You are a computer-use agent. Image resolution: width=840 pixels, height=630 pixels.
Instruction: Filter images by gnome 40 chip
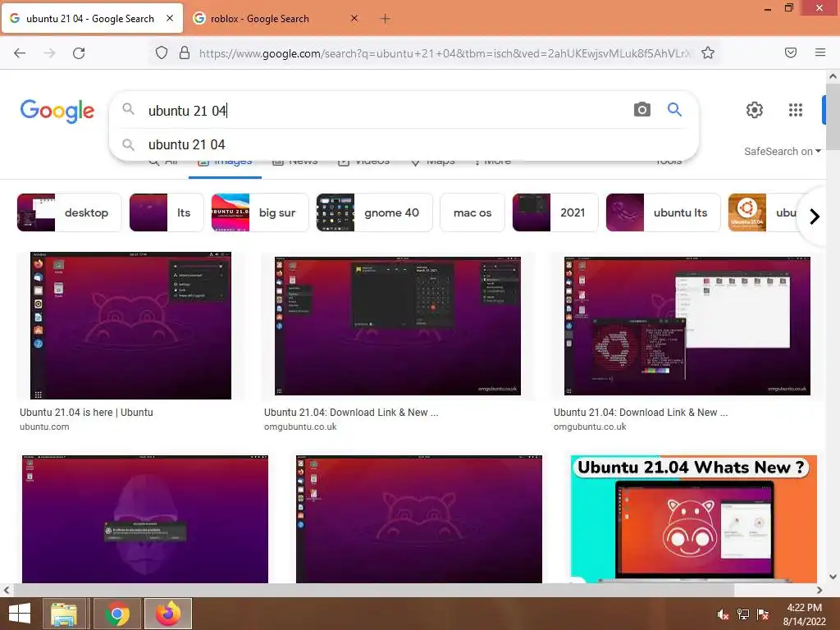374,212
